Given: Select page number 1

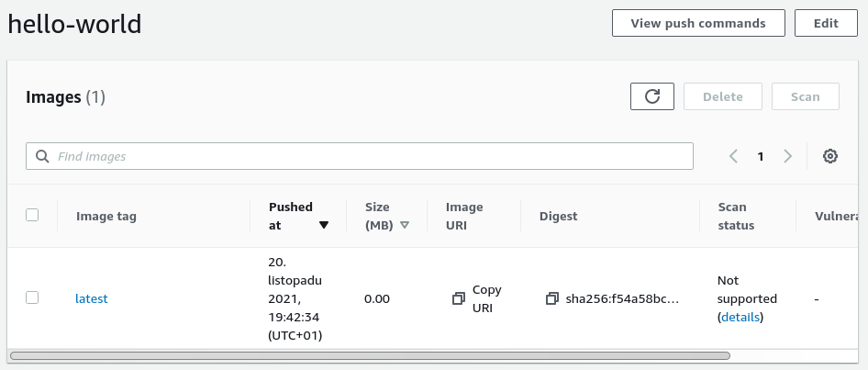Looking at the screenshot, I should pos(761,156).
